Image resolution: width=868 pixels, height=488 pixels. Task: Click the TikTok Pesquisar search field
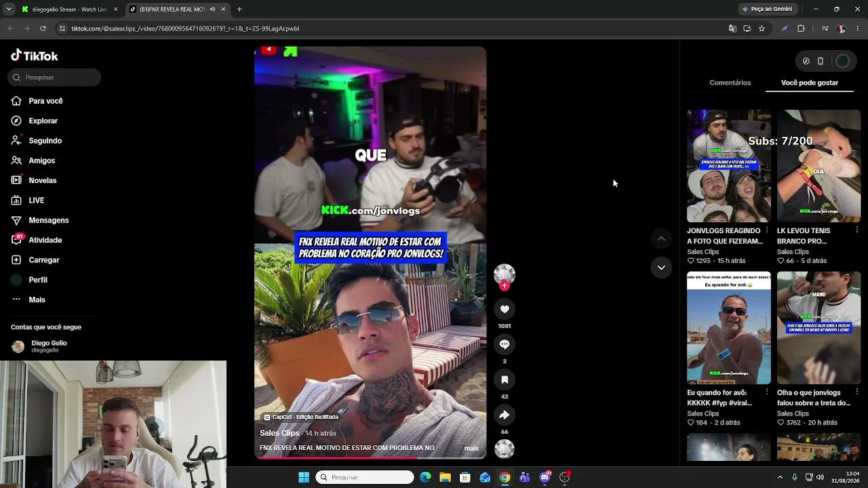coord(54,77)
